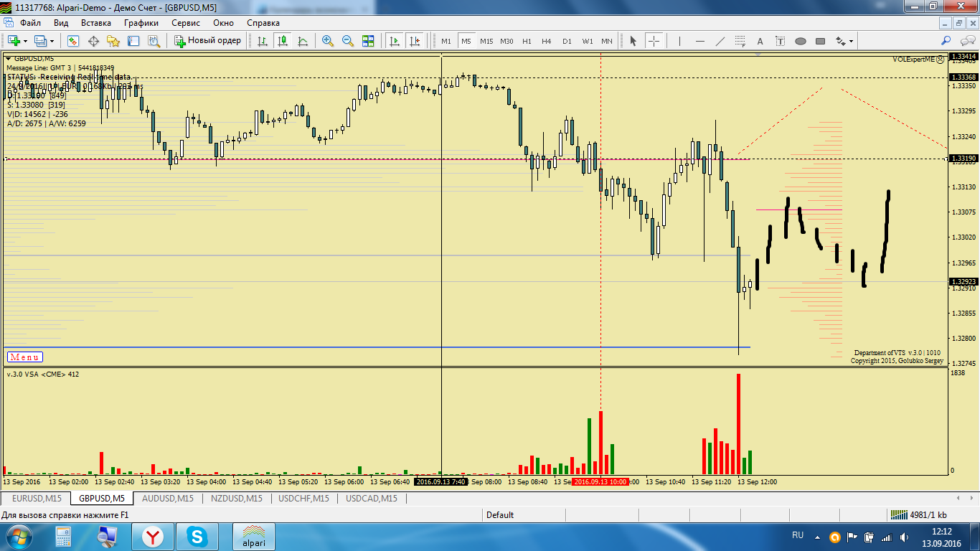980x551 pixels.
Task: Click the 1.33190 price level label
Action: 963,159
